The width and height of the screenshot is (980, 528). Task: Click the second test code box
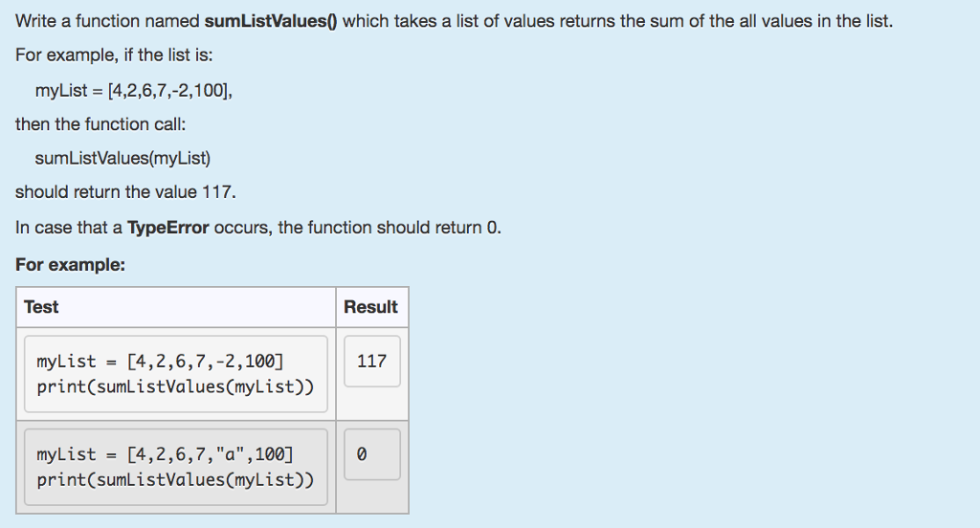point(176,467)
